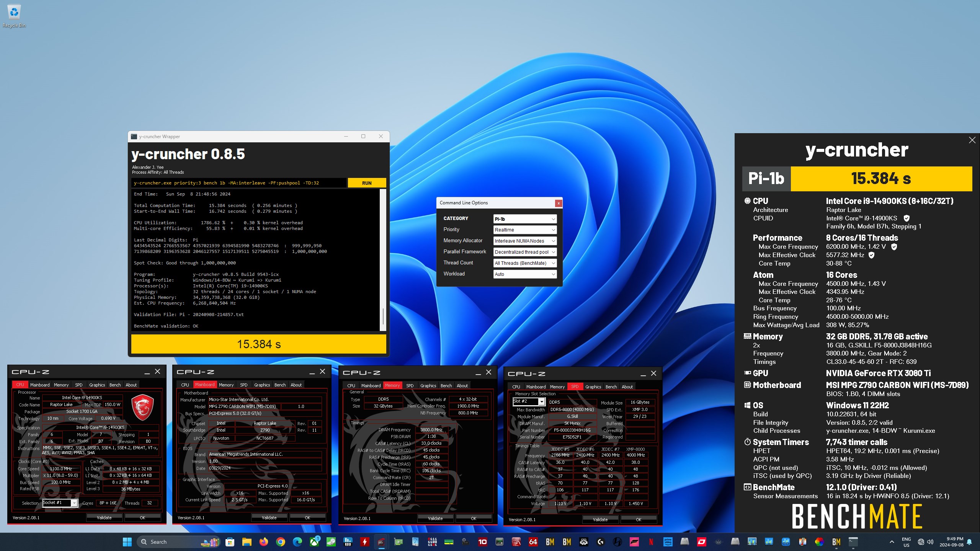980x551 pixels.
Task: Click OK in the CPU-Z Mainboard window
Action: pyautogui.click(x=307, y=518)
